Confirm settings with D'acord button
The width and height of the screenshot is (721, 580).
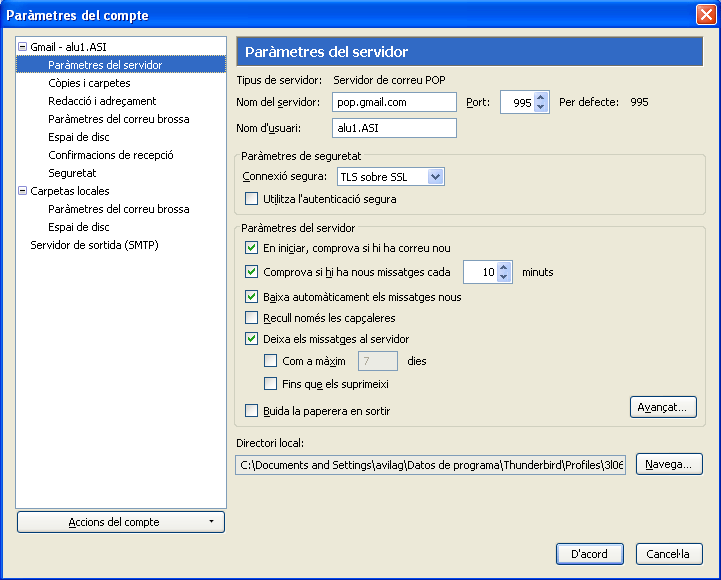pyautogui.click(x=589, y=554)
